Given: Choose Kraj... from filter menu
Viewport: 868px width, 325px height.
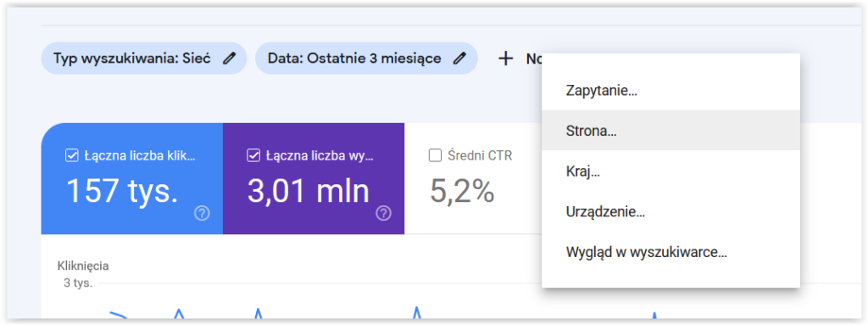Looking at the screenshot, I should tap(671, 171).
